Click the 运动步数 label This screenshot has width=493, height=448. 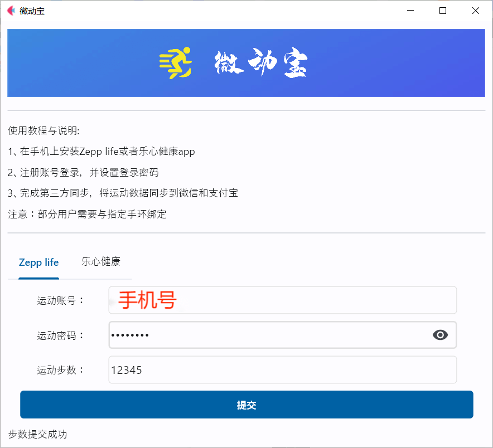(60, 370)
